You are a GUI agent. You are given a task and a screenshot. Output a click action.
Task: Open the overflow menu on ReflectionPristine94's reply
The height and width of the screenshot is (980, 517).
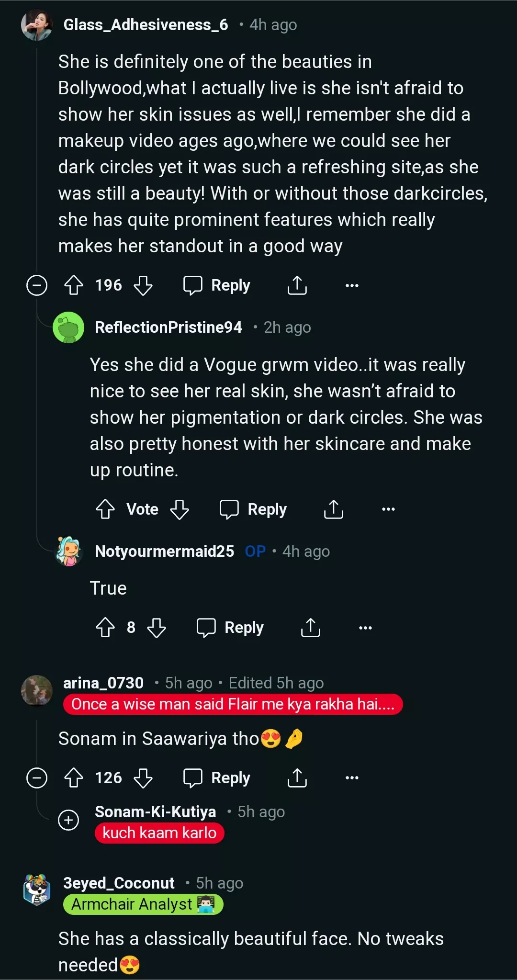tap(387, 509)
